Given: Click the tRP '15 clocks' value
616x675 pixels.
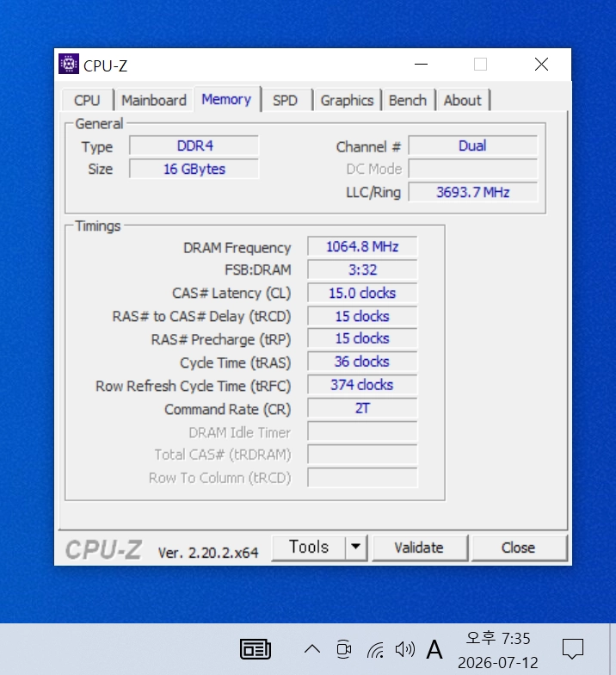Looking at the screenshot, I should coord(362,338).
